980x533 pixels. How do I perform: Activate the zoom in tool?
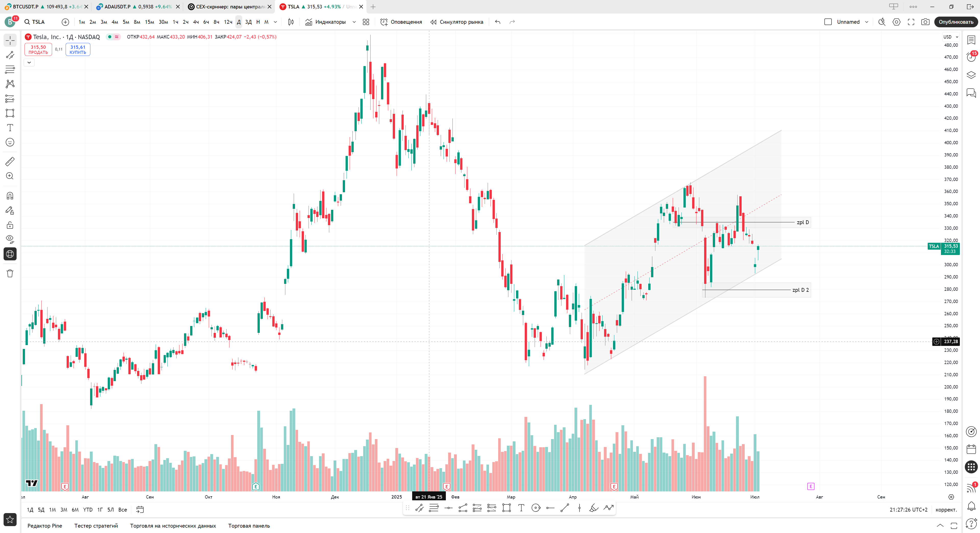pyautogui.click(x=10, y=176)
